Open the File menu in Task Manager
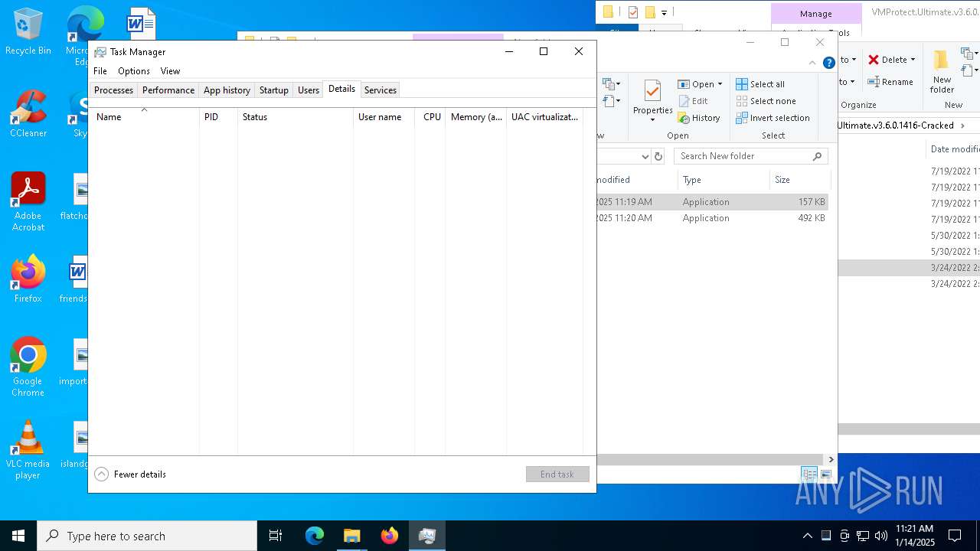This screenshot has width=980, height=551. tap(100, 71)
